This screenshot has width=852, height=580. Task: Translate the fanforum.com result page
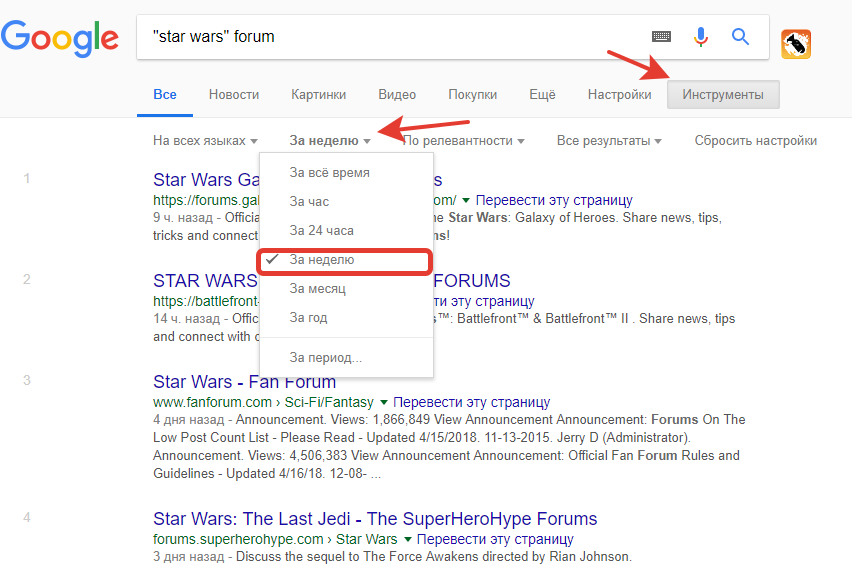pos(472,402)
